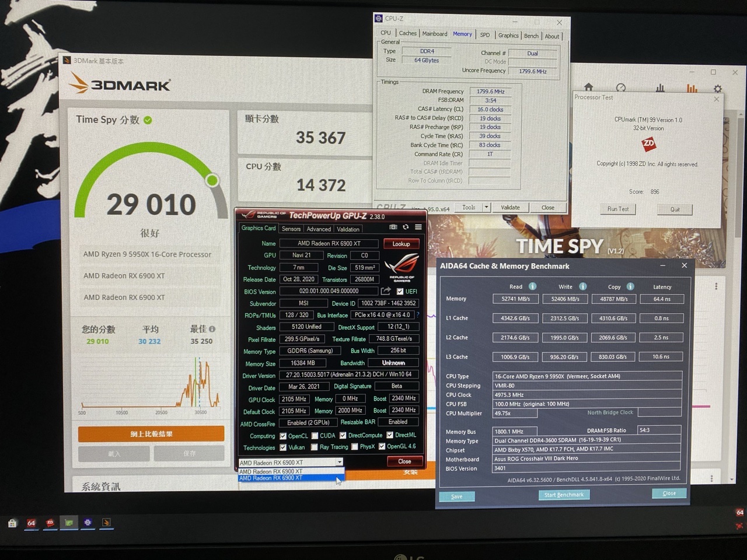Click CPU-Z Validate button
Screen dimensions: 747x560
[510, 207]
